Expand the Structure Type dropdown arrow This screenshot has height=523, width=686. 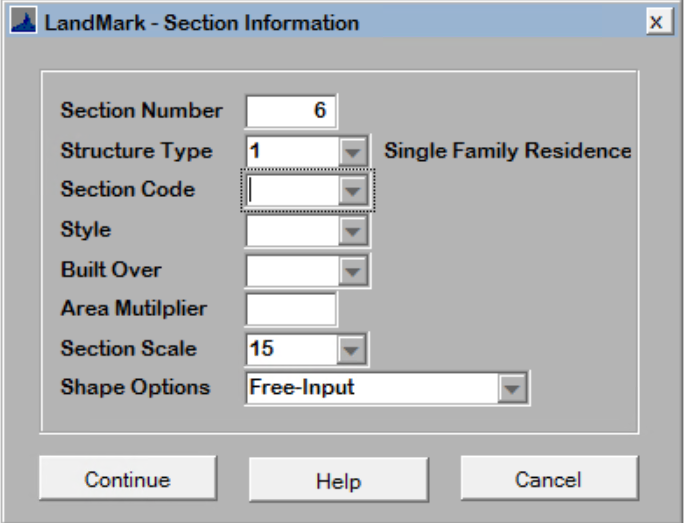(354, 151)
